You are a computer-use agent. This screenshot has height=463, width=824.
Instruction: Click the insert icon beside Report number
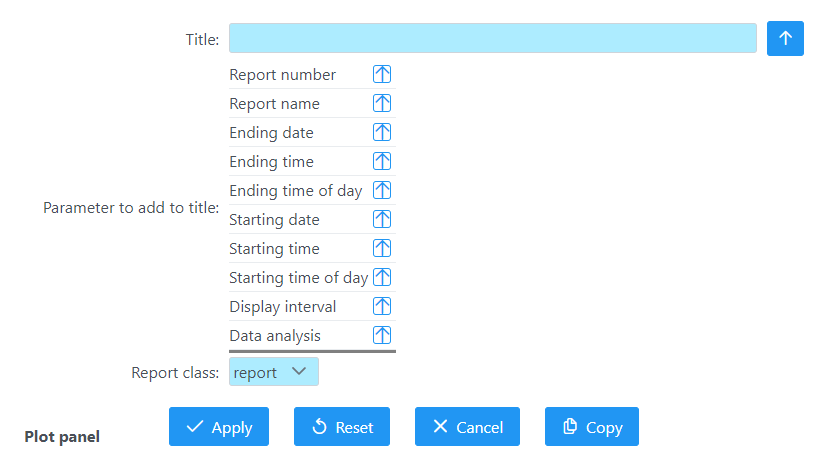[x=382, y=75]
